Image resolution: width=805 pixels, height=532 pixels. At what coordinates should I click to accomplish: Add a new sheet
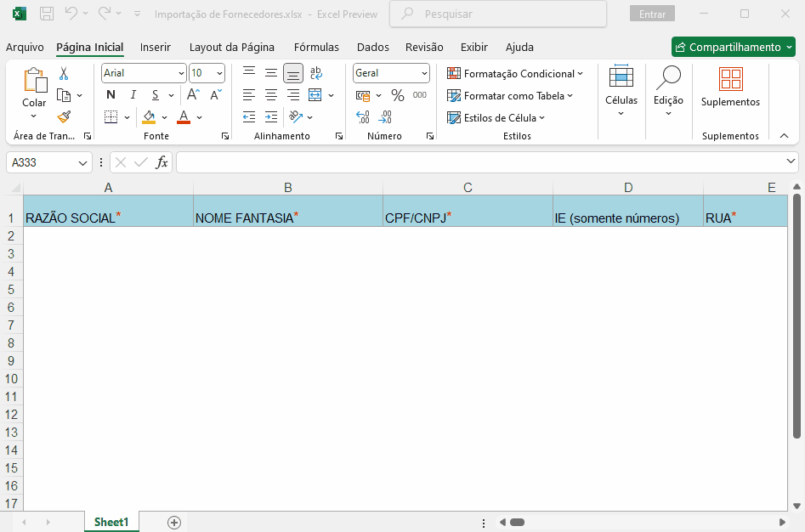(x=174, y=523)
